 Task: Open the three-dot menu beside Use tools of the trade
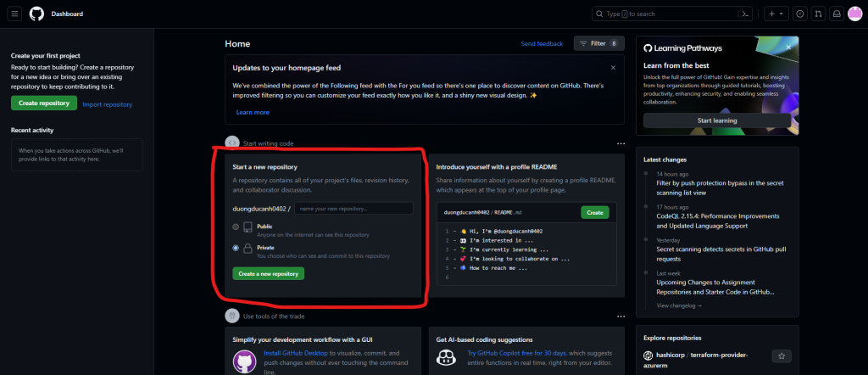point(620,316)
